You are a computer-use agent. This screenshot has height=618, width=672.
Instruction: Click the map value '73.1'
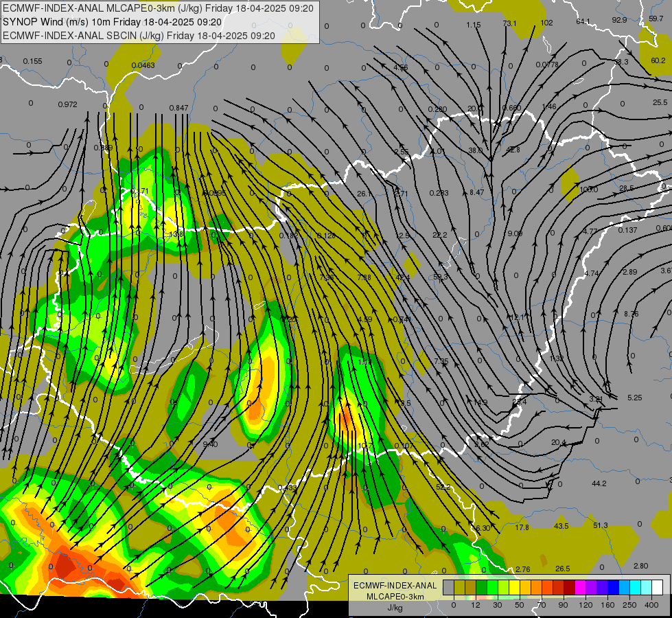(509, 23)
